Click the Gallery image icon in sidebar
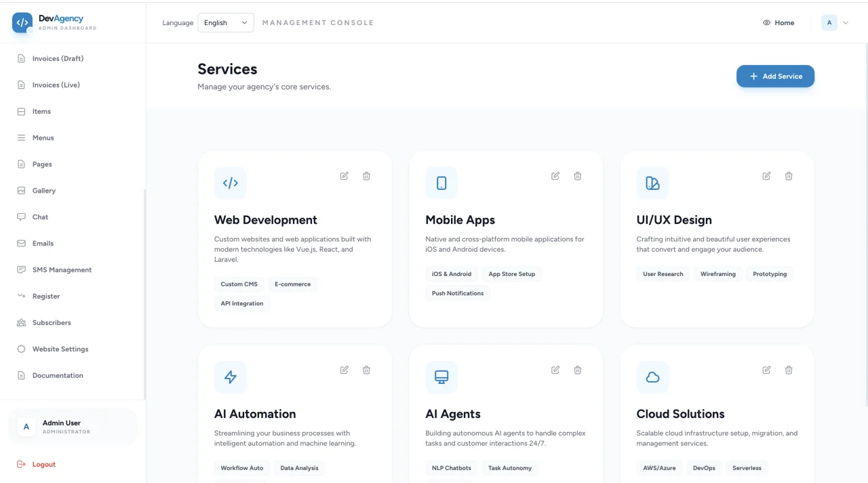This screenshot has width=868, height=483. click(x=21, y=191)
